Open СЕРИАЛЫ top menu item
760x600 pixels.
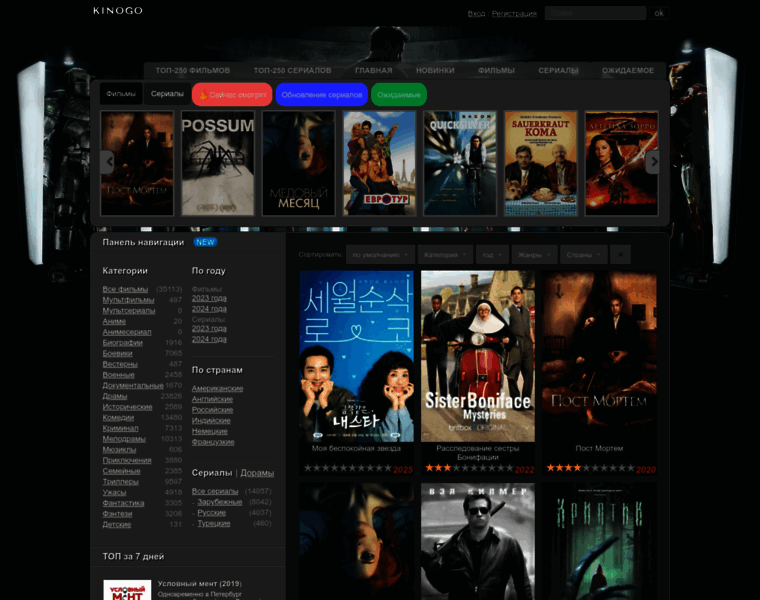[558, 70]
